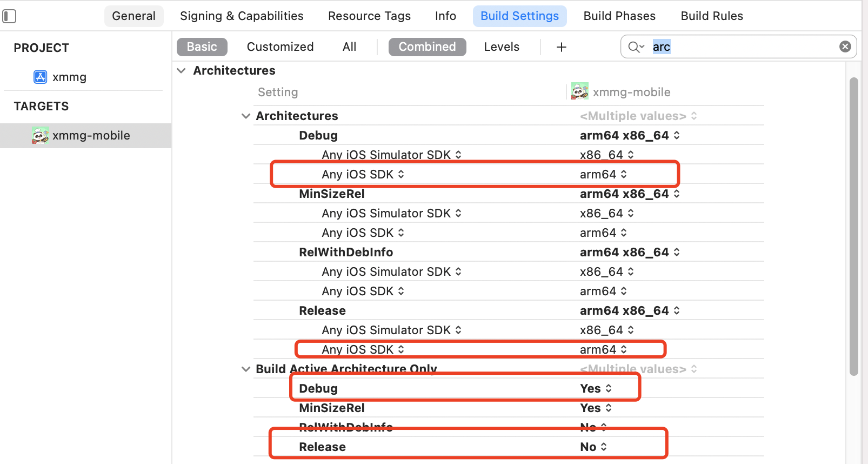Open the Signing & Capabilities tab
Image resolution: width=868 pixels, height=464 pixels.
(x=242, y=16)
